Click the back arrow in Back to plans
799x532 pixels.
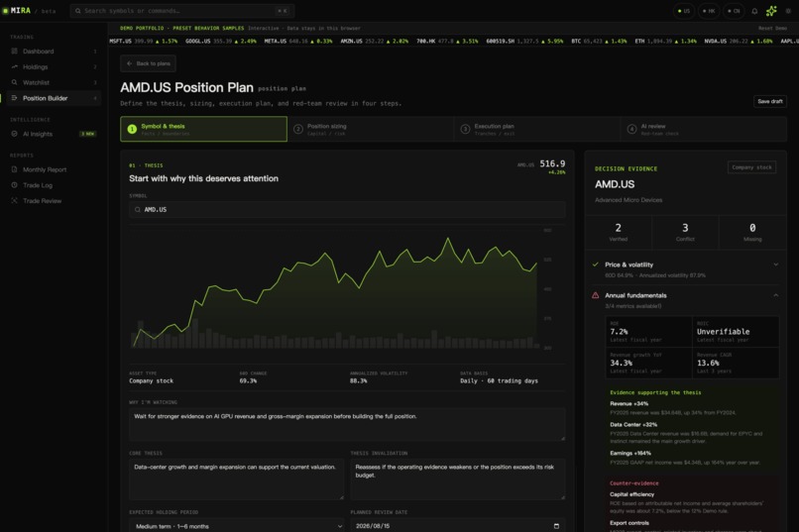(130, 63)
